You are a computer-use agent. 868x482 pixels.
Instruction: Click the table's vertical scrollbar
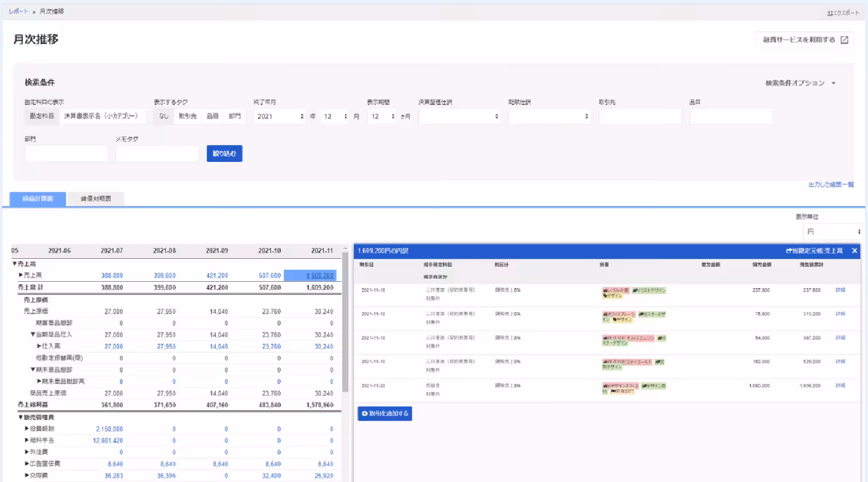click(345, 321)
